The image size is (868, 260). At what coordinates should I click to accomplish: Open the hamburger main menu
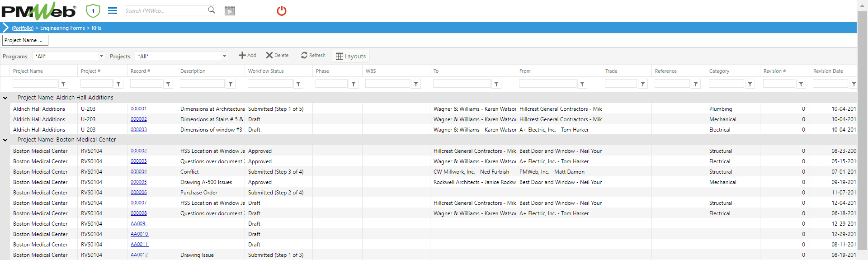(113, 10)
